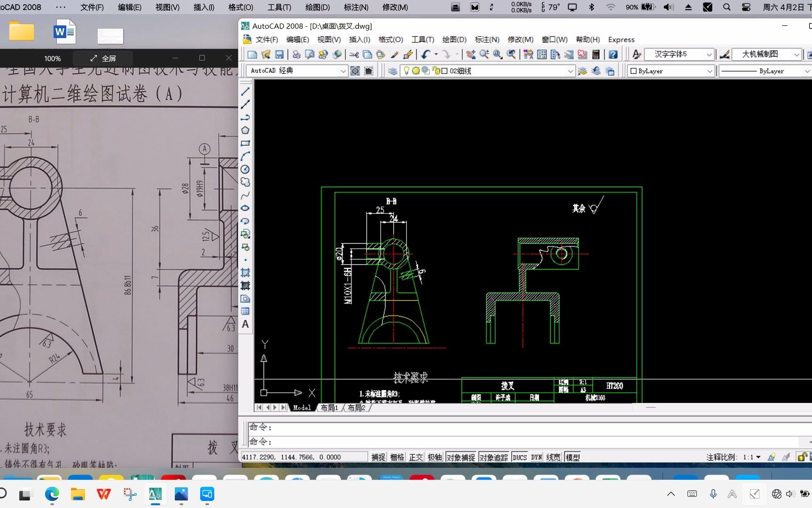Click the 对象捕捉 status button

(461, 457)
